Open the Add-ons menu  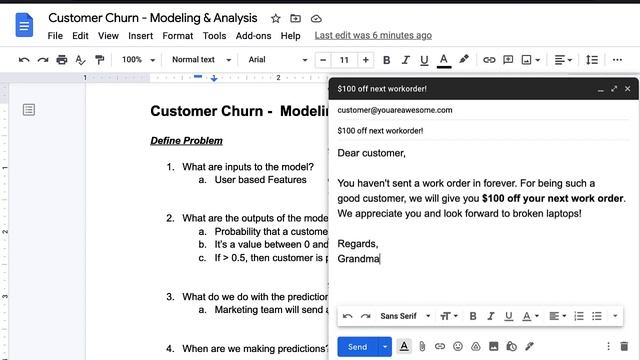point(253,36)
